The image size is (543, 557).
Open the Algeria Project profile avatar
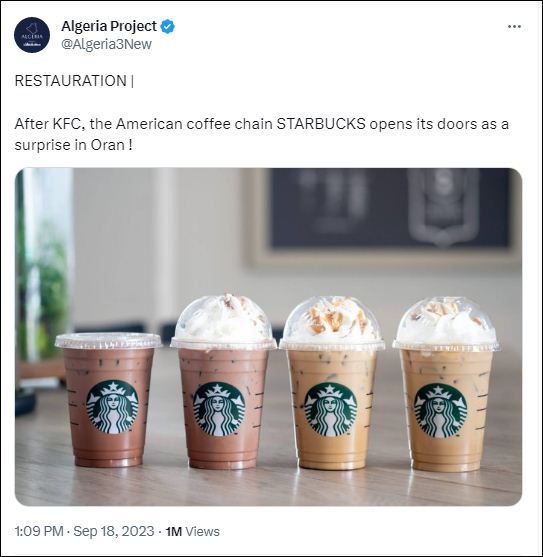32,35
